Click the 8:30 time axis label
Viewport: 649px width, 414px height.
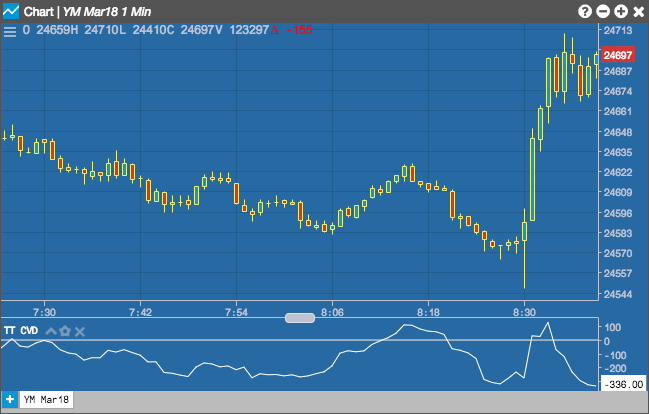(x=524, y=312)
